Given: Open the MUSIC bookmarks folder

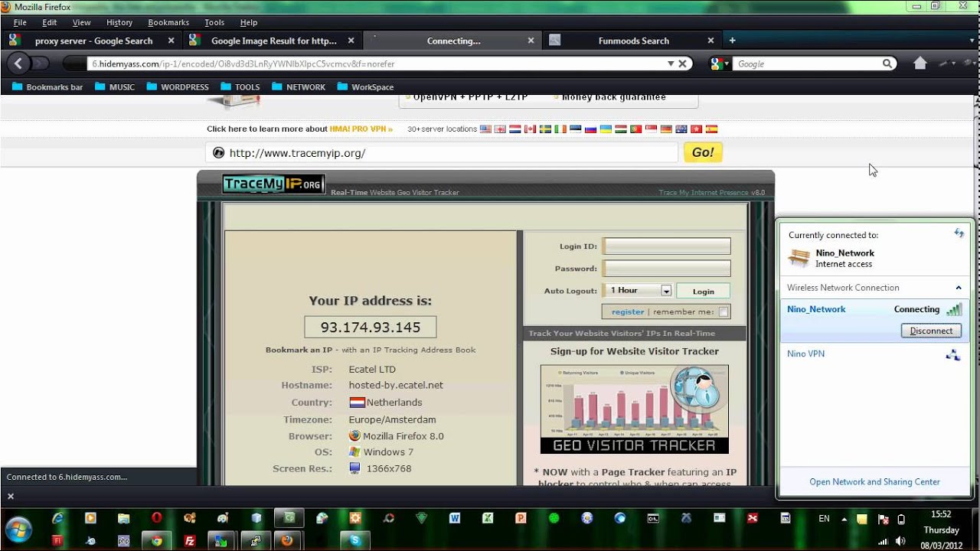Looking at the screenshot, I should pyautogui.click(x=115, y=86).
